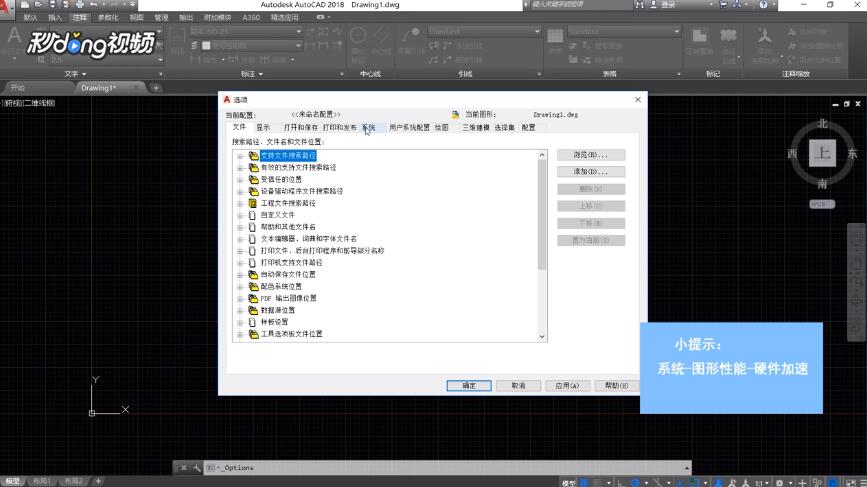Screen dimensions: 867x487
Task: Go to 用户系统配置 tab
Action: click(409, 128)
